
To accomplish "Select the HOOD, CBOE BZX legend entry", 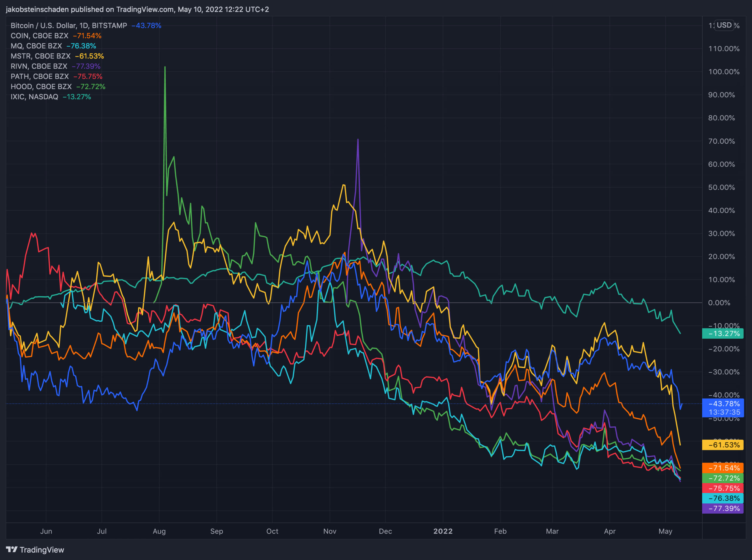I will [x=58, y=86].
